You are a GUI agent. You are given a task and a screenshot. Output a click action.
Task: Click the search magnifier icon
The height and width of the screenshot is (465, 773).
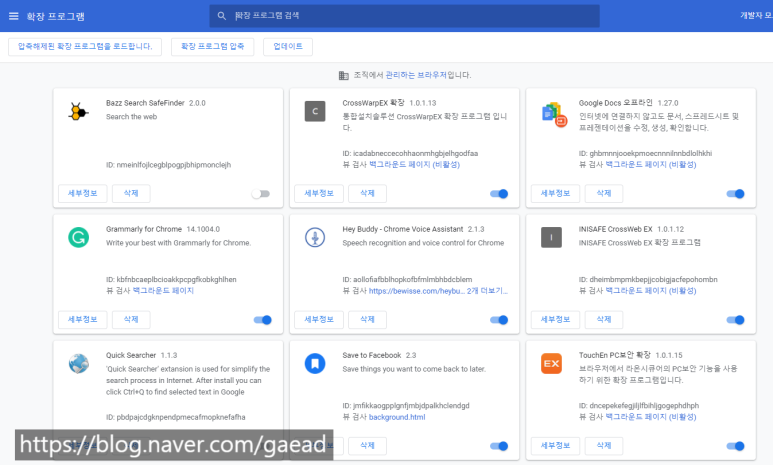pyautogui.click(x=222, y=16)
